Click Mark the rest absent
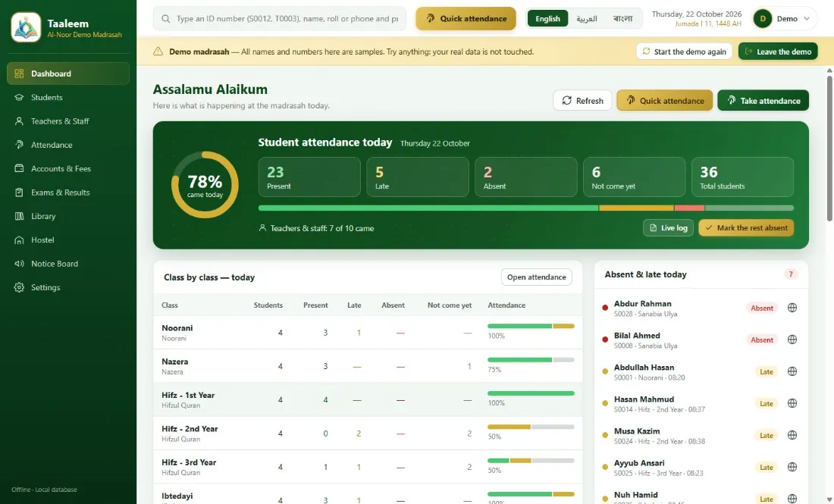Image resolution: width=834 pixels, height=504 pixels. click(x=746, y=228)
